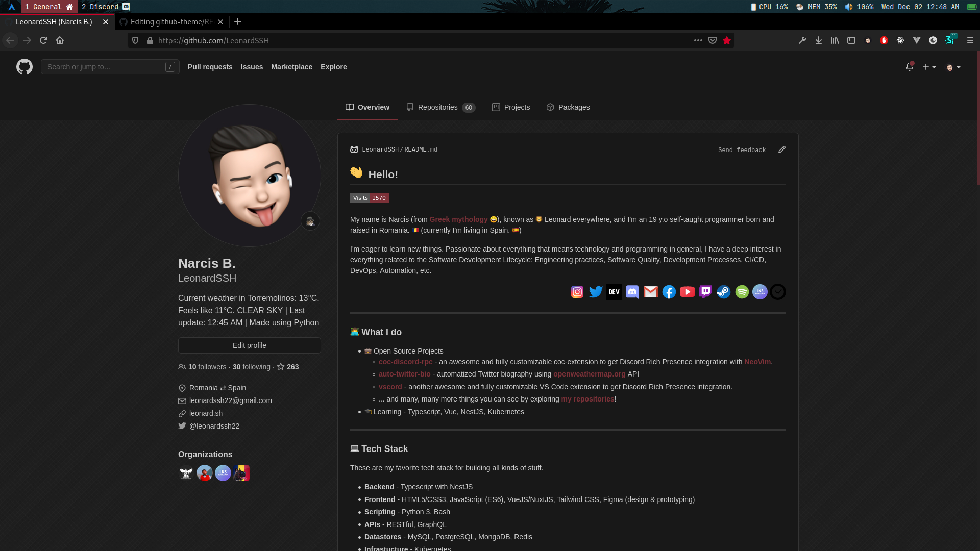The width and height of the screenshot is (980, 551).
Task: Open the page actions three-dots menu
Action: click(x=698, y=40)
